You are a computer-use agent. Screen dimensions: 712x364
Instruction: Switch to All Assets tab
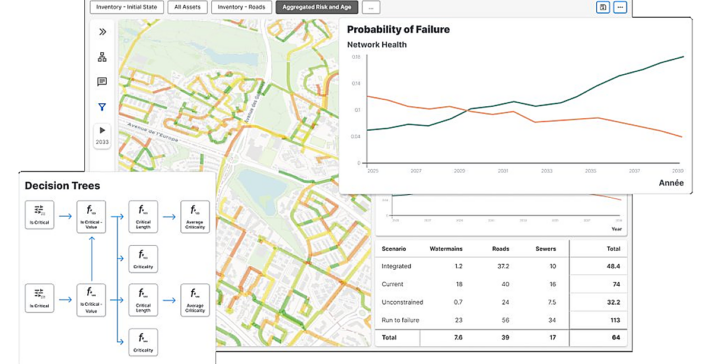(188, 7)
